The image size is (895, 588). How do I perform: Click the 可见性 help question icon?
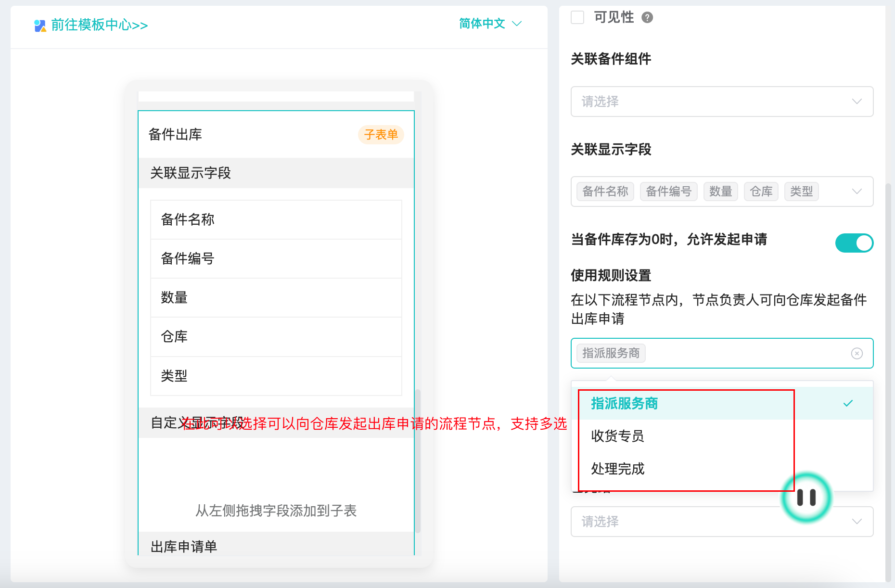pyautogui.click(x=648, y=18)
